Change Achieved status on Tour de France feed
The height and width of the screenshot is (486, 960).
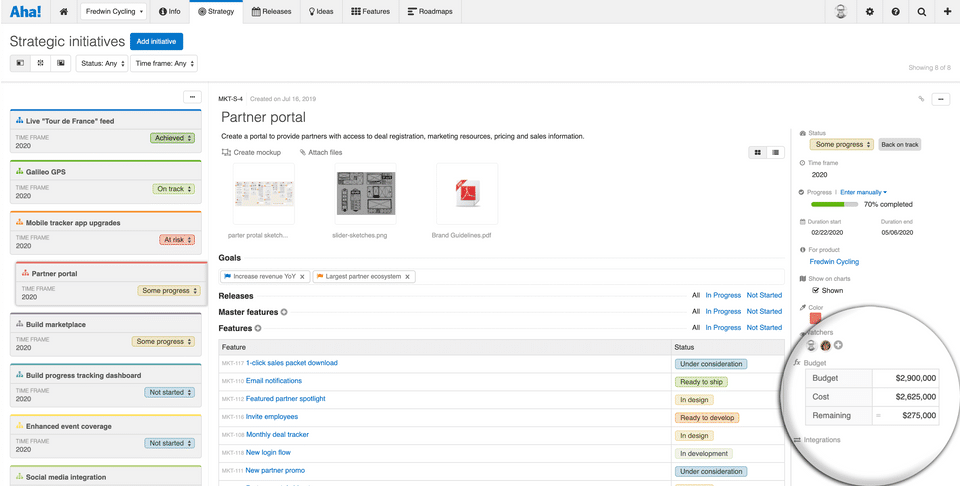[173, 138]
